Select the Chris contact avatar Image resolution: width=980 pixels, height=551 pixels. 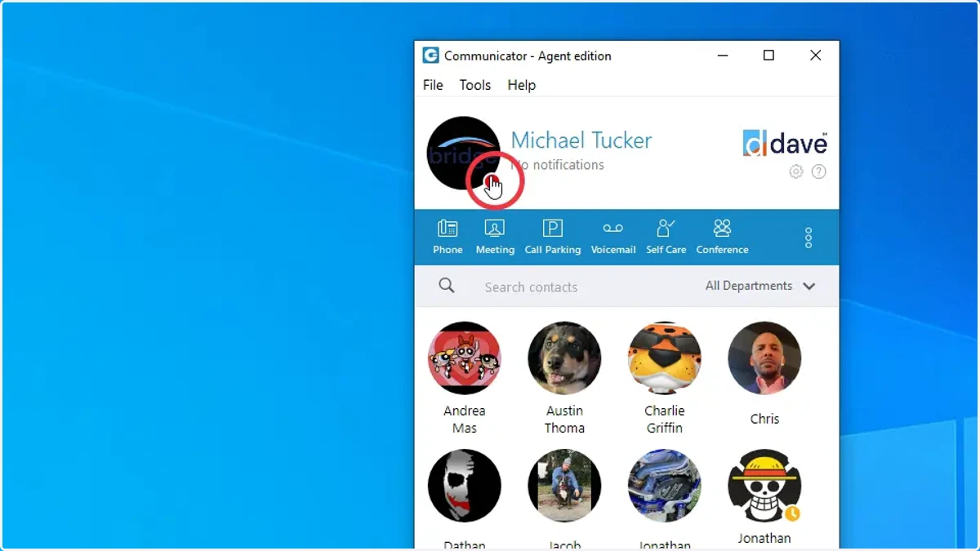764,358
